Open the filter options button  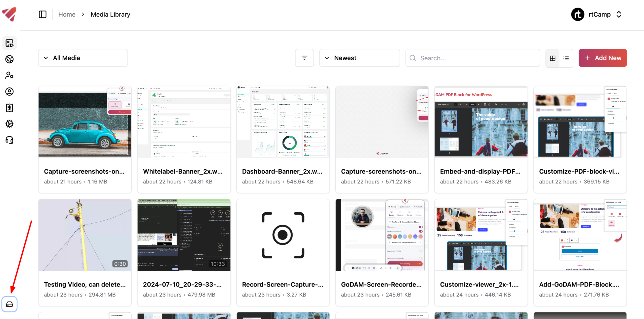304,58
